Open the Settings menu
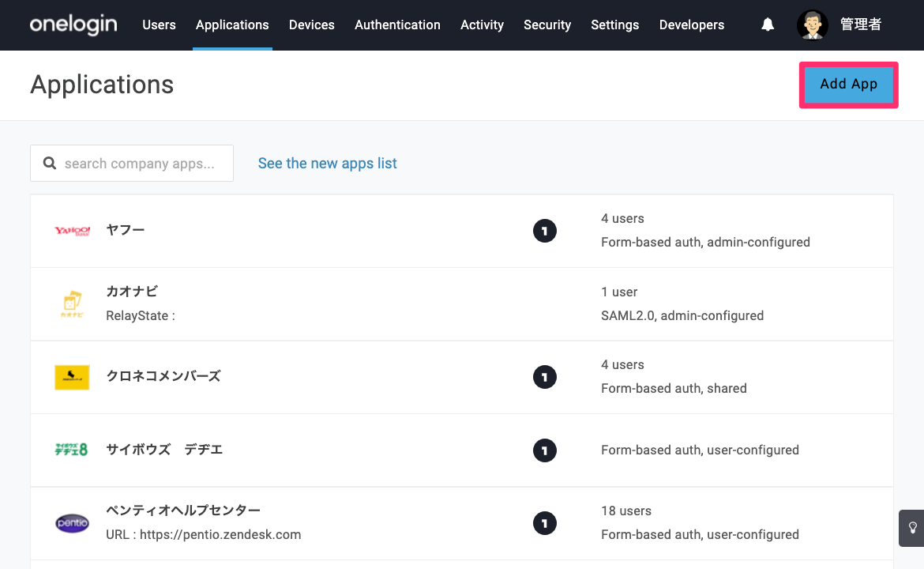This screenshot has height=569, width=924. (x=614, y=24)
